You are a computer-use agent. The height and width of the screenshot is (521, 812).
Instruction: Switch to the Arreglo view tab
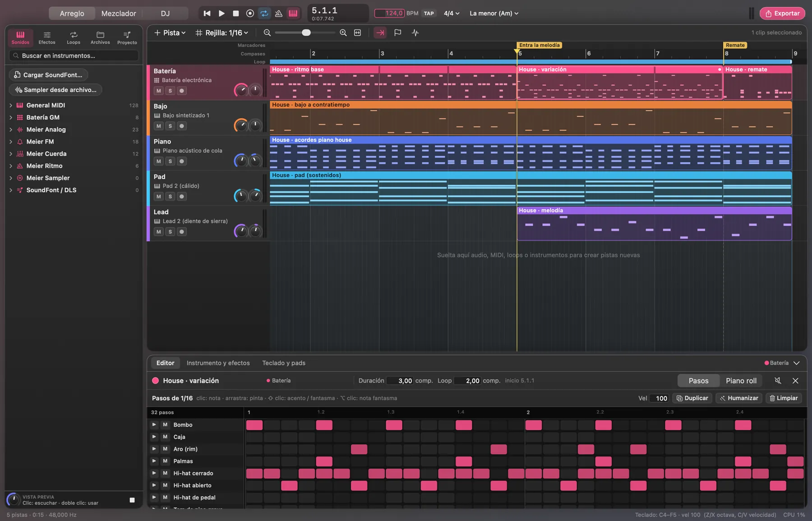point(72,14)
